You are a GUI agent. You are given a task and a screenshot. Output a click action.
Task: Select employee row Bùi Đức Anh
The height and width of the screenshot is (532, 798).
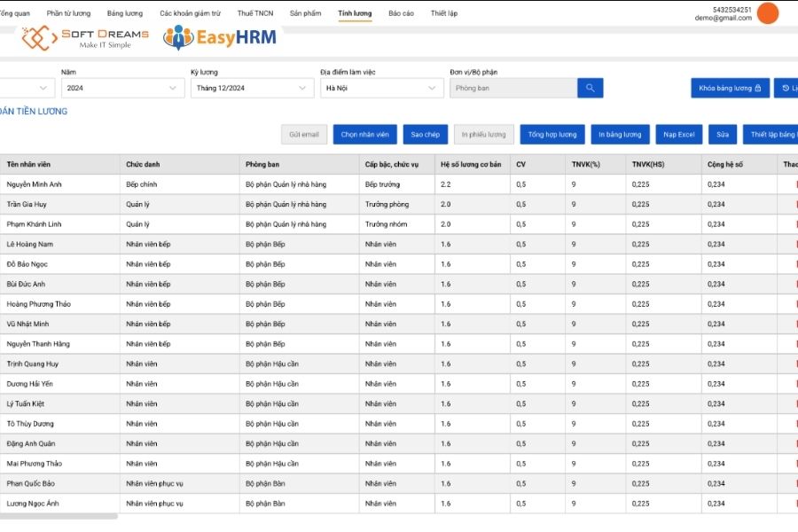pyautogui.click(x=399, y=284)
